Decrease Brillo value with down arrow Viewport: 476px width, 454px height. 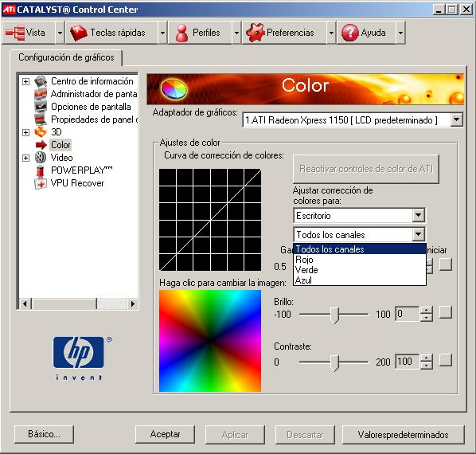(427, 318)
